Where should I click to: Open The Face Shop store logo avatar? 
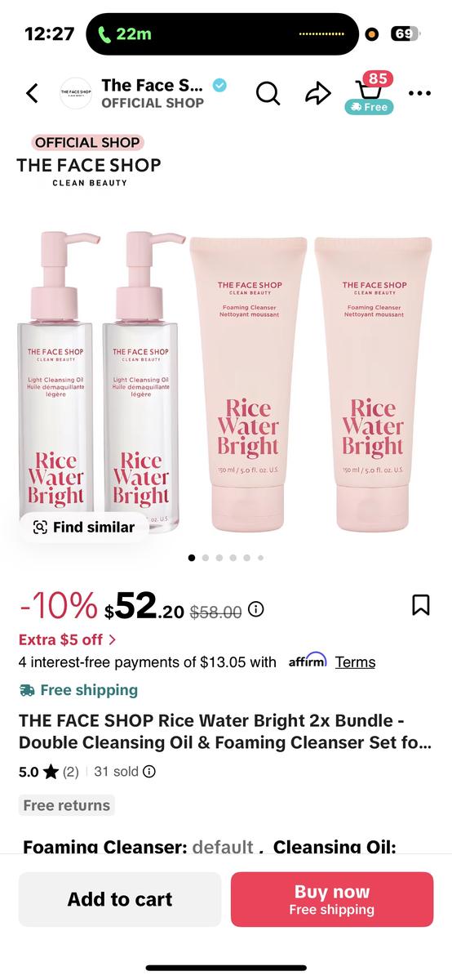[x=76, y=93]
